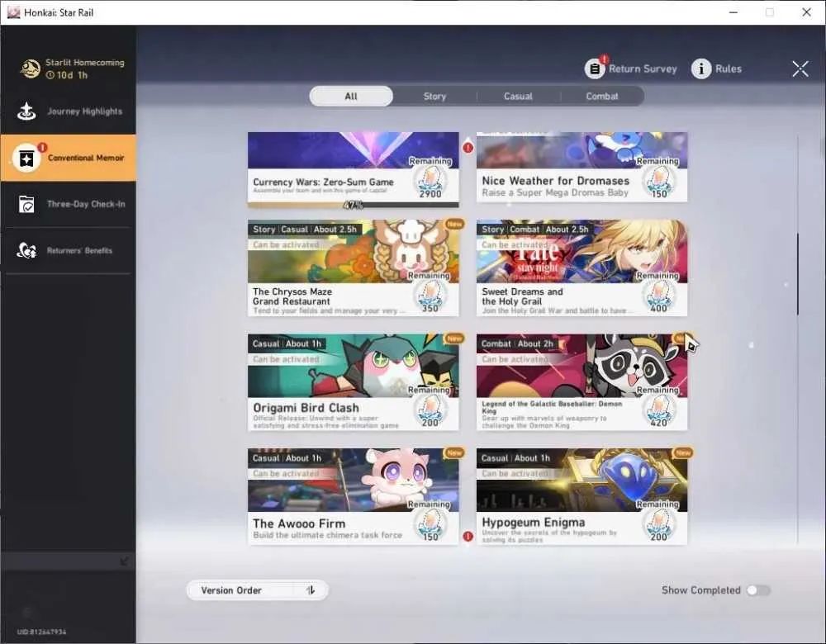Click the "Combat | About 2h" tag
The width and height of the screenshot is (826, 644).
[x=517, y=343]
